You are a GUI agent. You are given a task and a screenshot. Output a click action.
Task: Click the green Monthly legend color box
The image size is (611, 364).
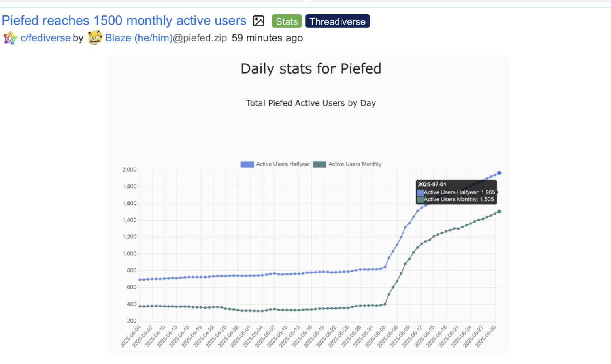coord(319,164)
